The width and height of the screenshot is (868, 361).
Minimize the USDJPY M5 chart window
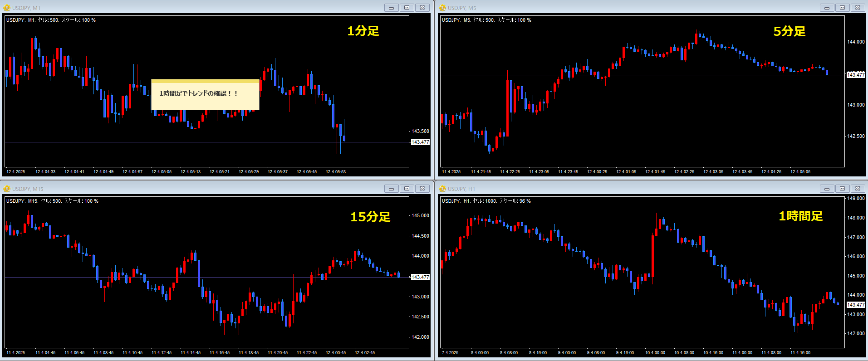827,8
